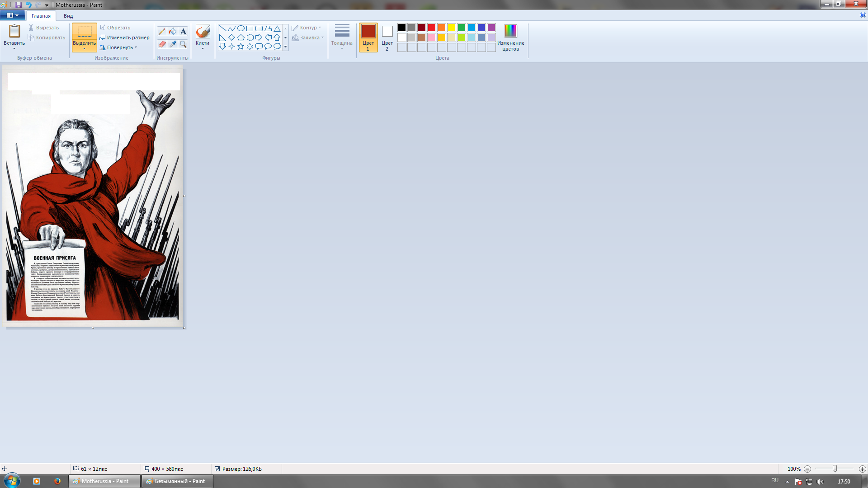Image resolution: width=868 pixels, height=488 pixels.
Task: Click the Paste (Вставить) clipboard icon
Action: [14, 31]
